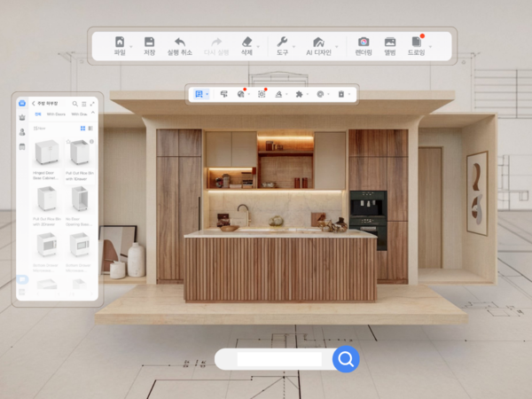Open the 도구 (Tools) wrench menu
The width and height of the screenshot is (532, 399).
pyautogui.click(x=282, y=44)
